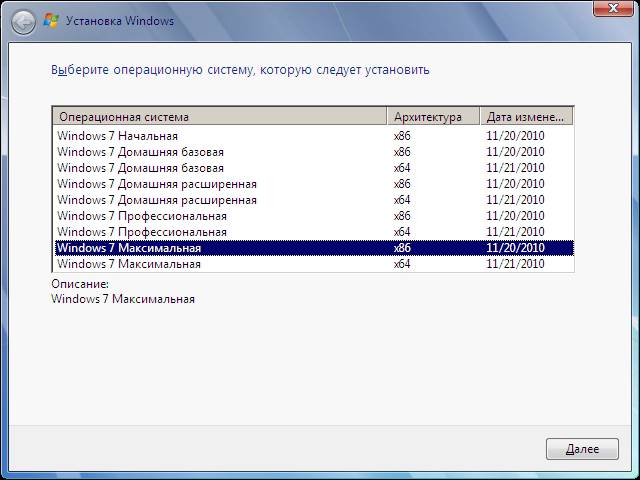This screenshot has width=640, height=480.
Task: Click the Архитектура column header
Action: (x=434, y=116)
